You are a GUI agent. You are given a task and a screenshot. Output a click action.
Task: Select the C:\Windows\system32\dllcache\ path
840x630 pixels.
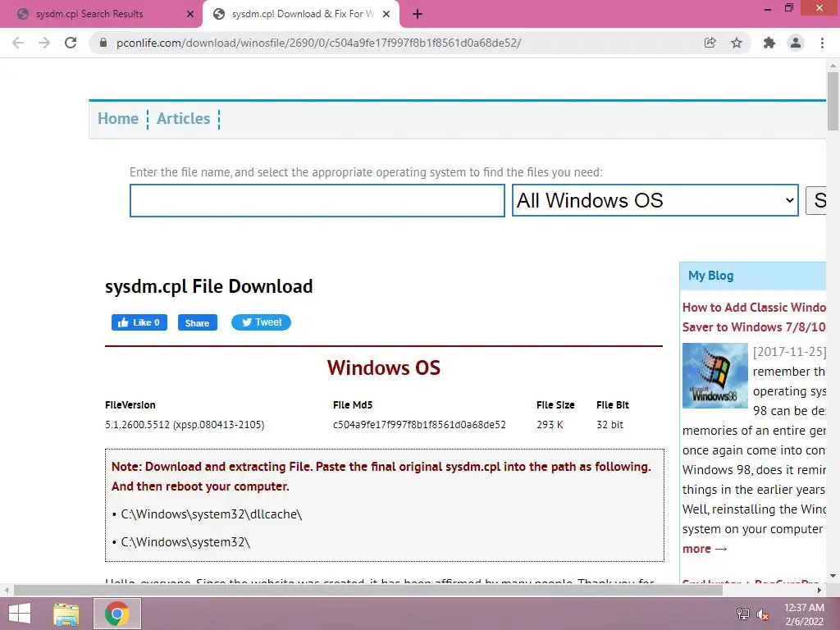coord(211,514)
